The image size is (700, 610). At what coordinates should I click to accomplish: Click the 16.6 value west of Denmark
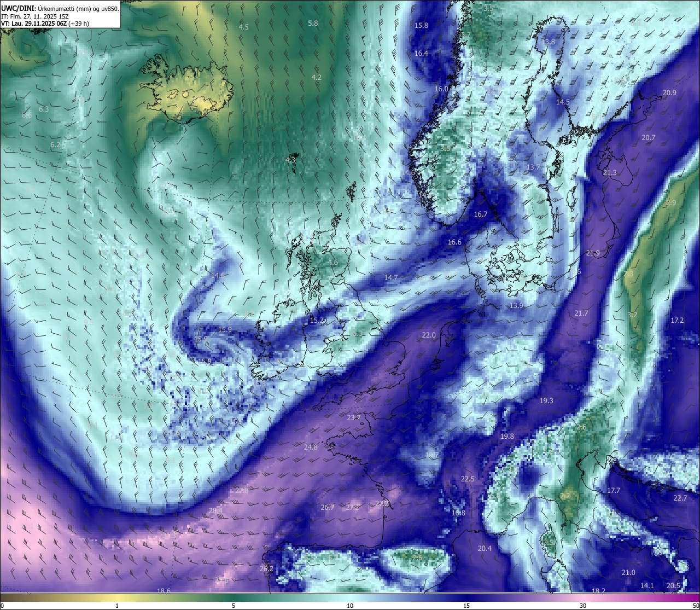click(x=454, y=242)
